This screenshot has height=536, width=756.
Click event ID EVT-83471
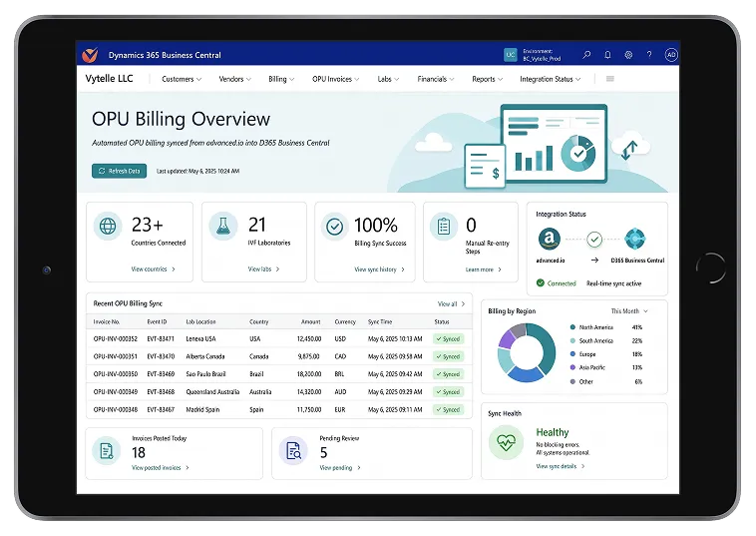(161, 339)
